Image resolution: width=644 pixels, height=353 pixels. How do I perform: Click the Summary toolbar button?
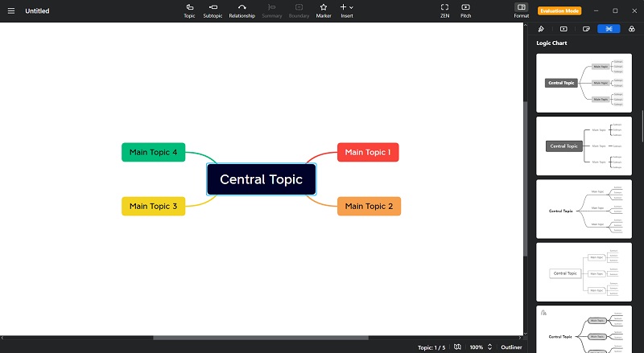tap(272, 11)
